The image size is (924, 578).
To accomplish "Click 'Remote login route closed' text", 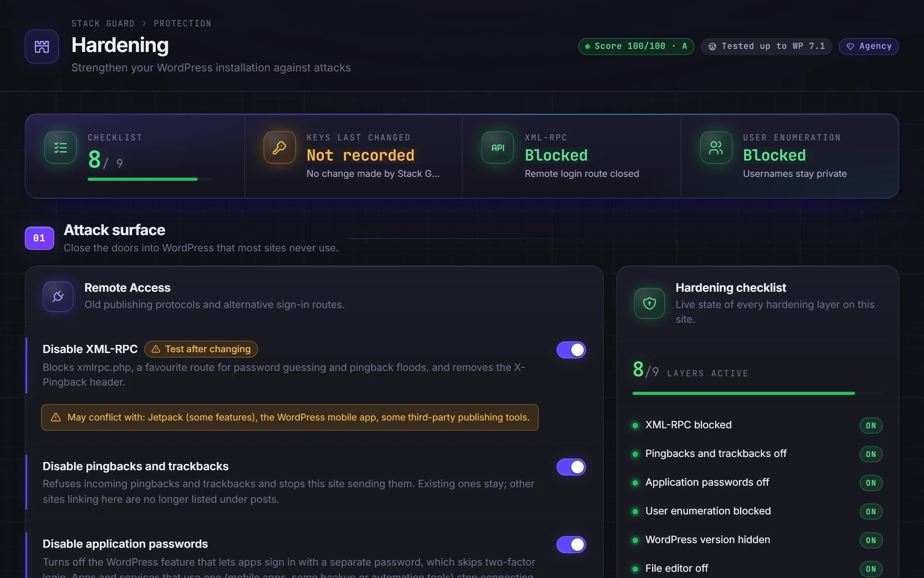I will click(582, 174).
